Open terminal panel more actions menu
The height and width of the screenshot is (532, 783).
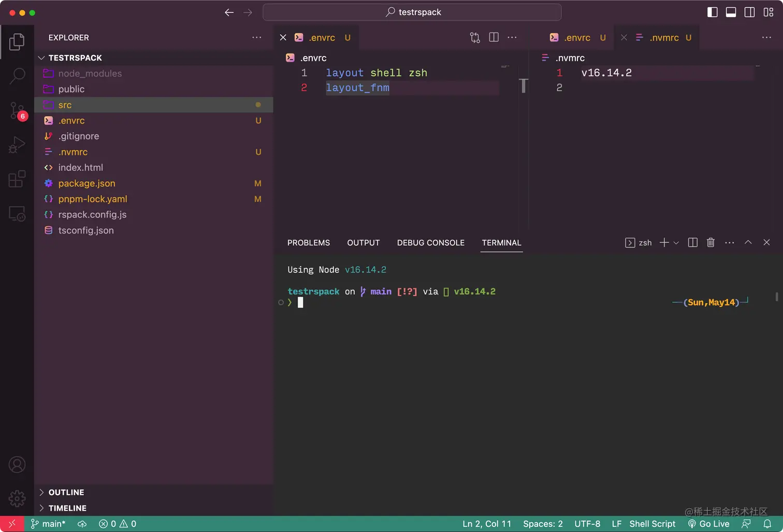[x=730, y=243]
